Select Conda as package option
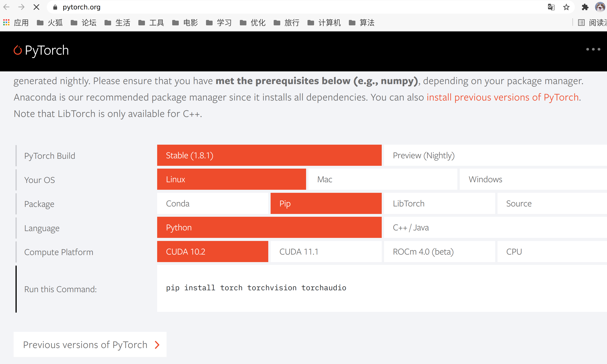607x364 pixels. coord(213,203)
